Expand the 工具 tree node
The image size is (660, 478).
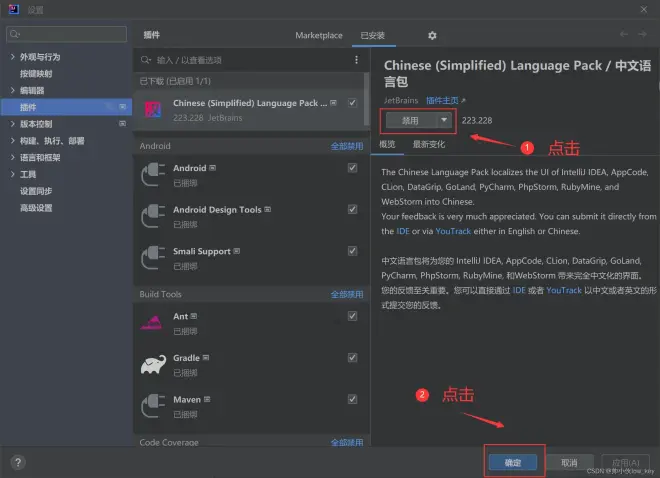[x=12, y=174]
